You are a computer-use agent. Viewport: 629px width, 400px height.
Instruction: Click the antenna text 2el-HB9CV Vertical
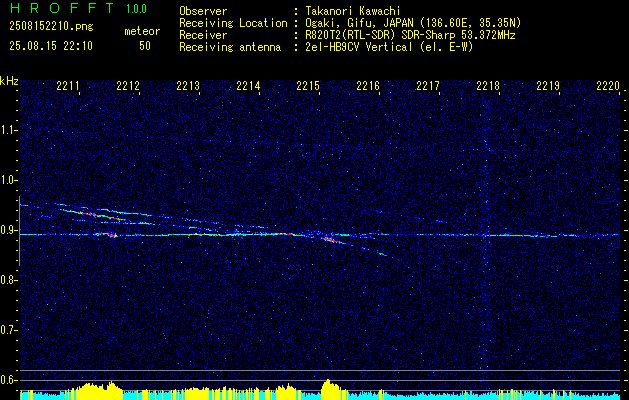tap(359, 47)
